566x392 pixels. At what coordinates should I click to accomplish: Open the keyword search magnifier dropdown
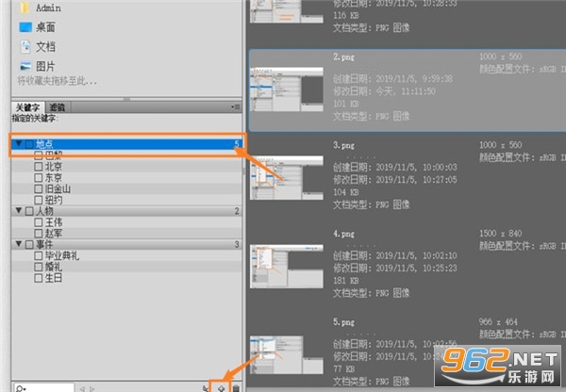click(x=21, y=389)
